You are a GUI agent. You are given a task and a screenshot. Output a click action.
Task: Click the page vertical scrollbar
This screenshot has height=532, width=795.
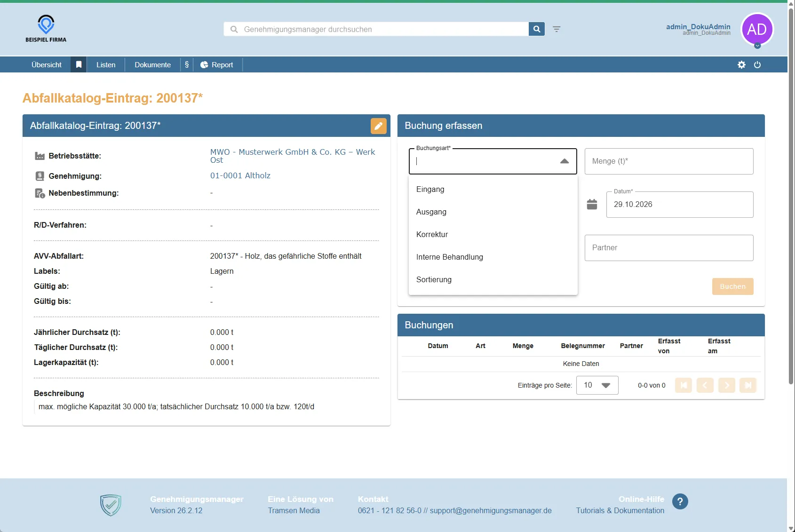click(791, 195)
